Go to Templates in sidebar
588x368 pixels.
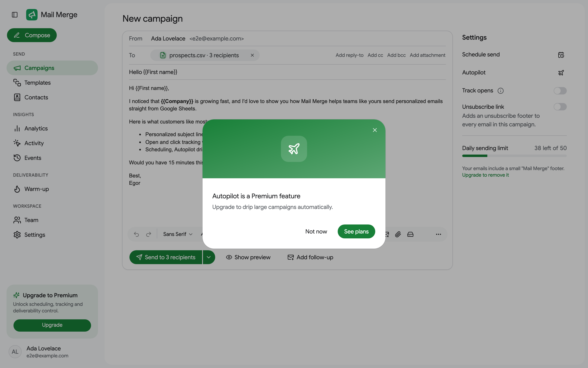click(x=52, y=83)
